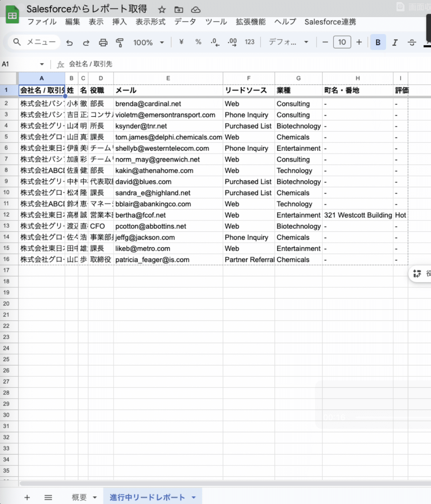Click header cell リードソース

coord(249,90)
